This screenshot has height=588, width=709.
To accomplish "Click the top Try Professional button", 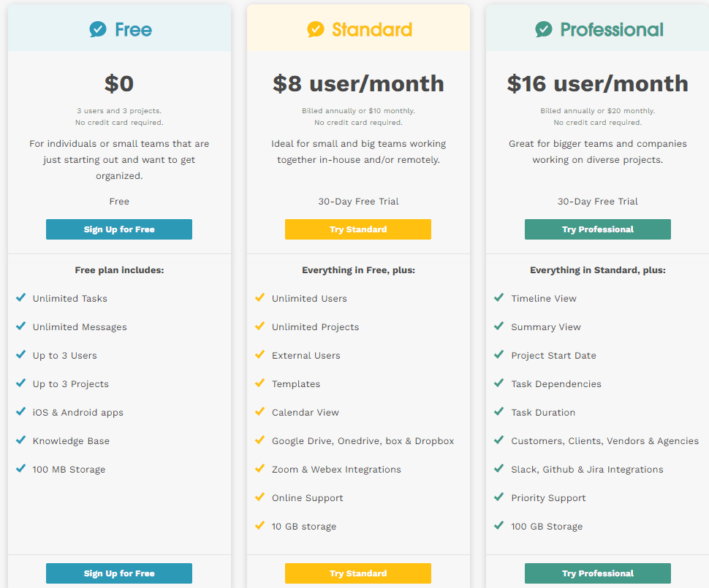I will (x=597, y=229).
